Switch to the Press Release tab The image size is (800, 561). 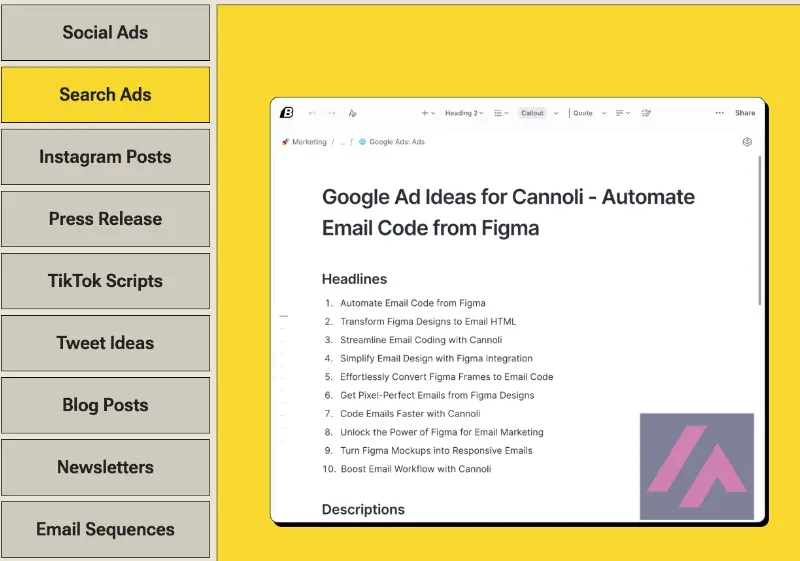[105, 219]
